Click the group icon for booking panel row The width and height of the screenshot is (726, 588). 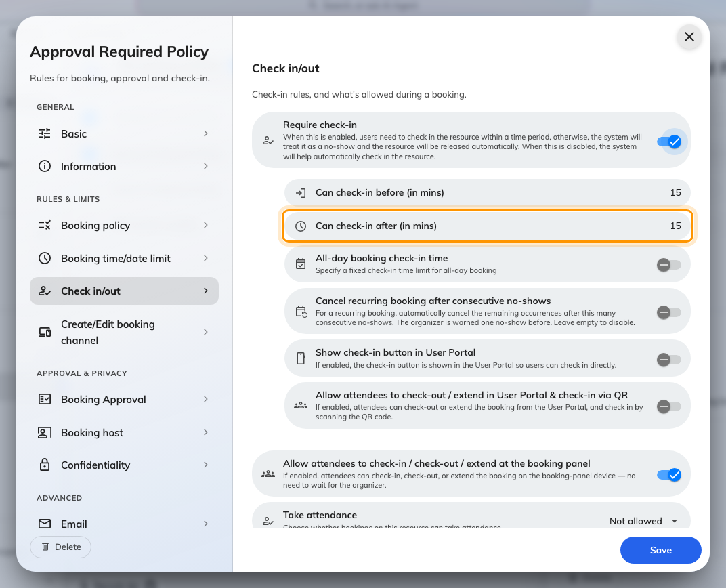click(268, 474)
